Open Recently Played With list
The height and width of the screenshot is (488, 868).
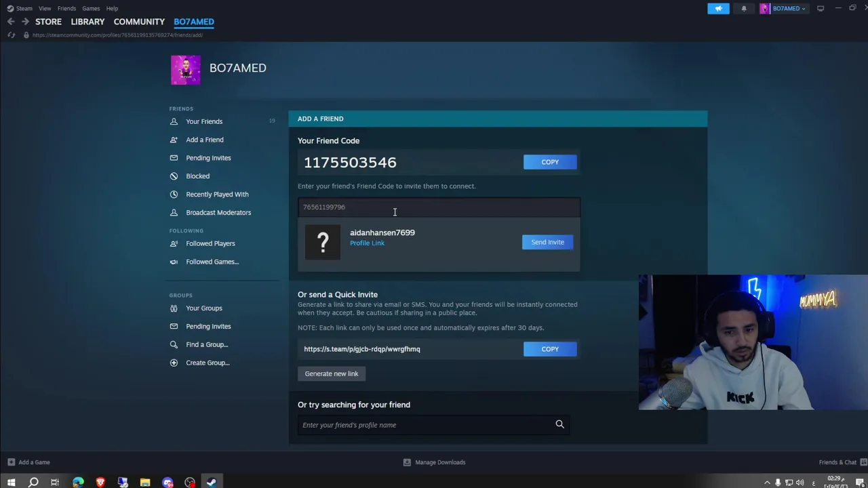[217, 195]
